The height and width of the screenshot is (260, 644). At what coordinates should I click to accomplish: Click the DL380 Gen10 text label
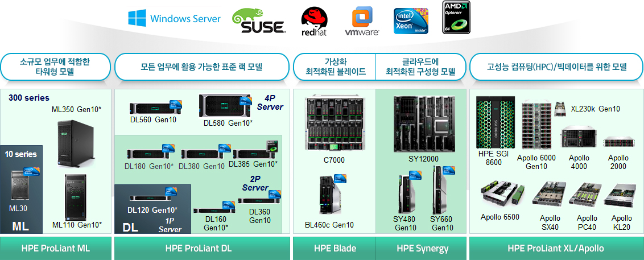point(201,166)
